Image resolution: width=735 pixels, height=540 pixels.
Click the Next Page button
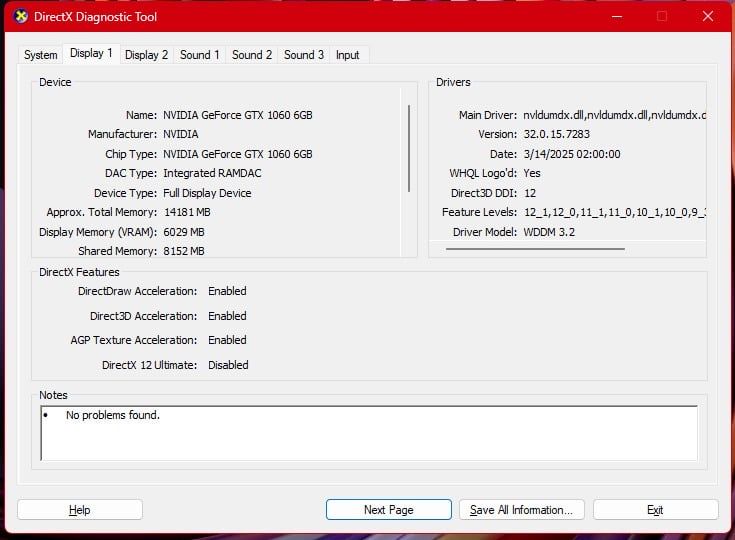click(x=389, y=510)
